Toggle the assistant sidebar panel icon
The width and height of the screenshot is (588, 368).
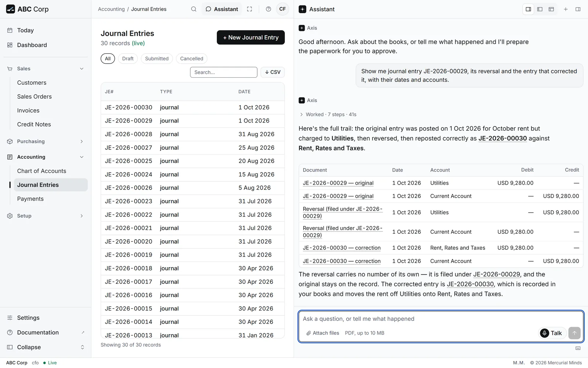coord(578,9)
